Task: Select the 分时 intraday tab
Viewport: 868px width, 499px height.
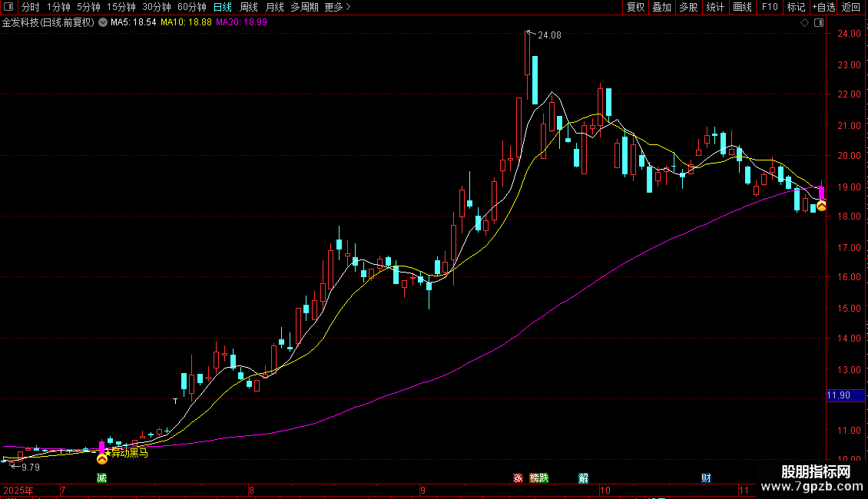Action: click(x=31, y=7)
